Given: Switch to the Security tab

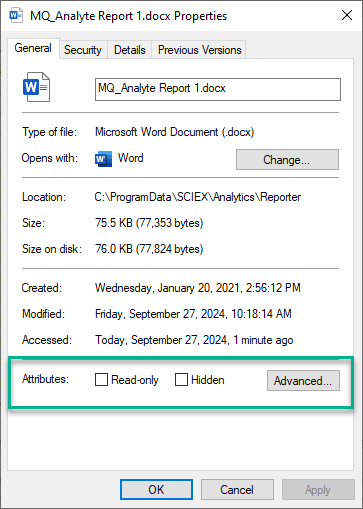Looking at the screenshot, I should pos(83,50).
